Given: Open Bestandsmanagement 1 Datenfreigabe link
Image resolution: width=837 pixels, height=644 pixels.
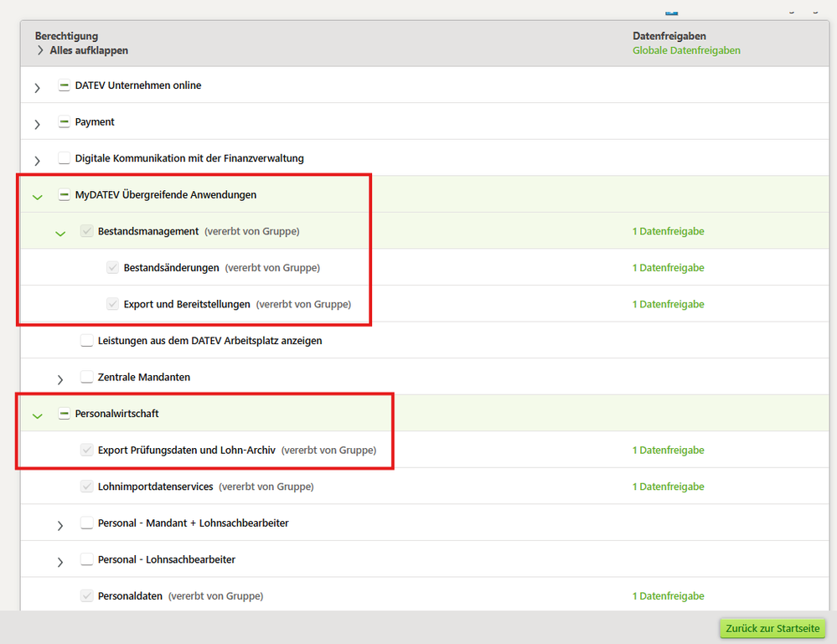Looking at the screenshot, I should tap(668, 231).
